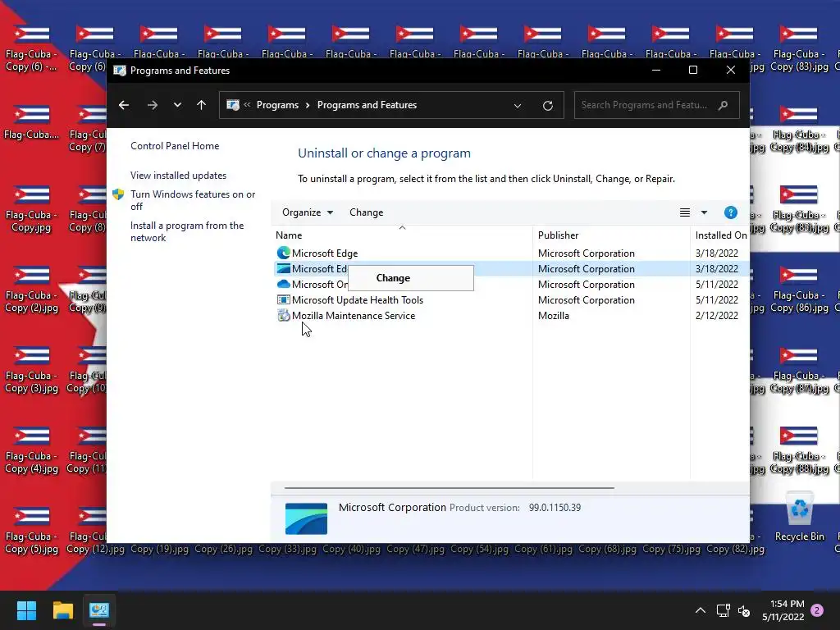
Task: Open Turn Windows features on or off
Action: click(193, 200)
